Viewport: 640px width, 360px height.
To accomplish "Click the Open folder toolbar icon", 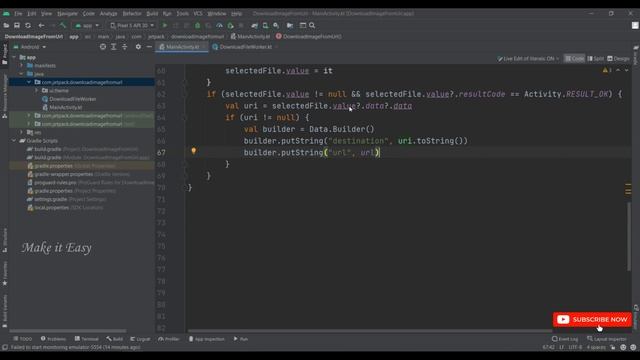I will [x=6, y=25].
